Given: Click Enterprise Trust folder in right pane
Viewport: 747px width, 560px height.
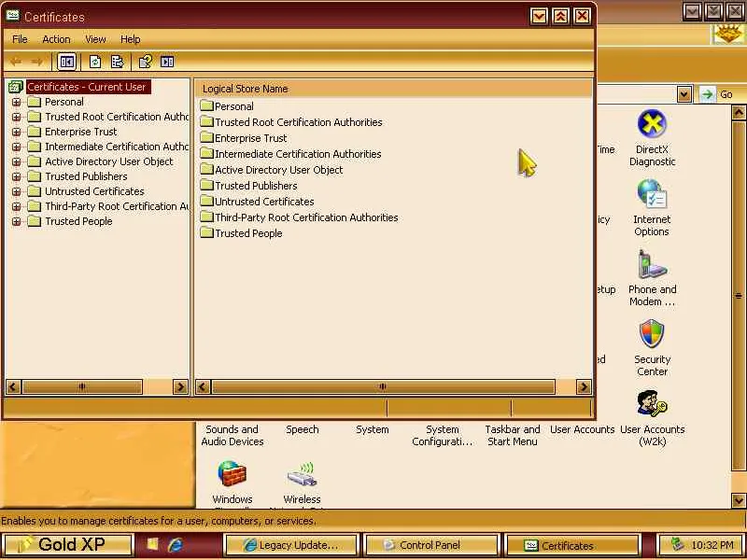Looking at the screenshot, I should tap(206, 137).
